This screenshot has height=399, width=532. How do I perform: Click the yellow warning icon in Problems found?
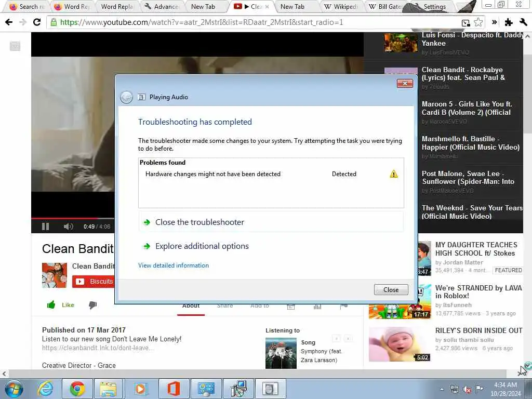pos(394,174)
